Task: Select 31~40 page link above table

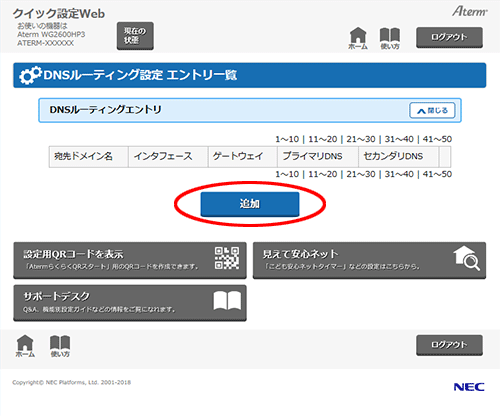Action: pos(399,139)
